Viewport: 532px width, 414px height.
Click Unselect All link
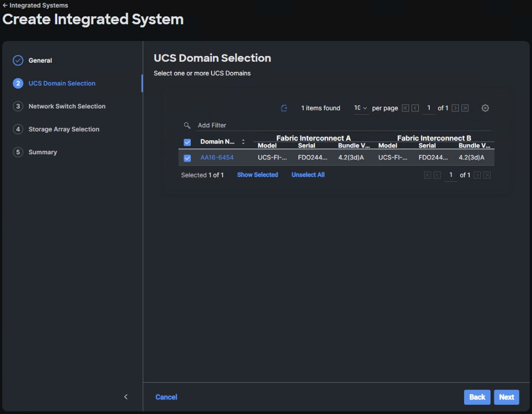click(308, 175)
